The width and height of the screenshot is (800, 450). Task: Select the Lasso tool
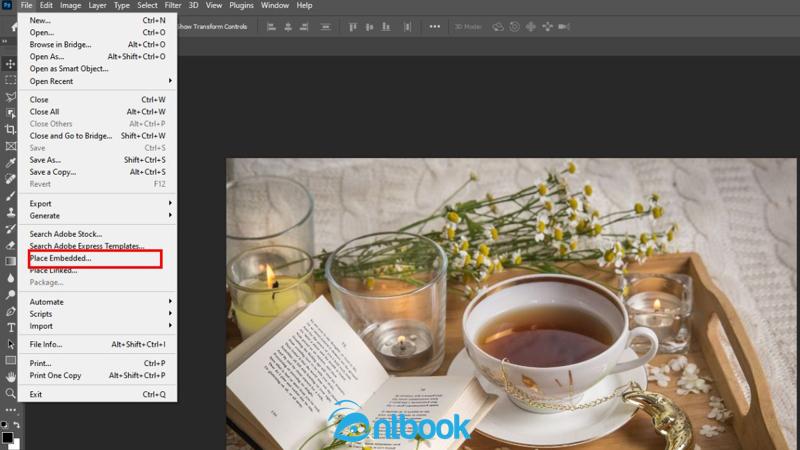(x=10, y=97)
